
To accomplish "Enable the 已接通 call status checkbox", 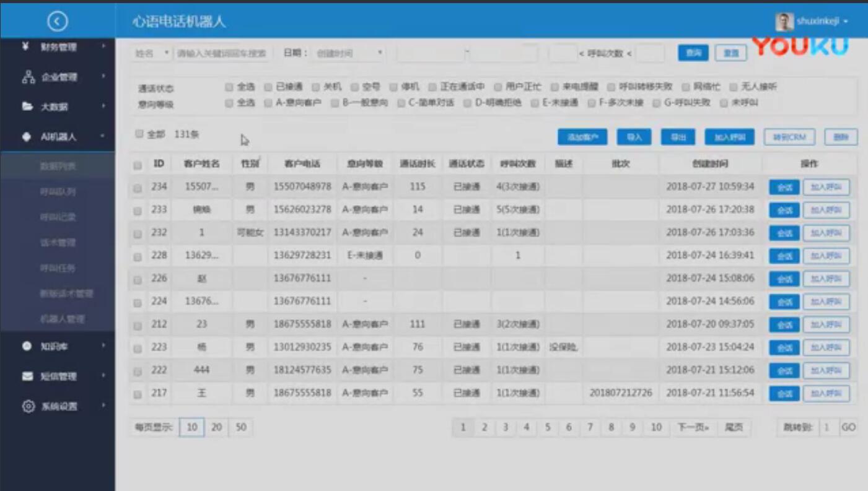I will [x=267, y=87].
